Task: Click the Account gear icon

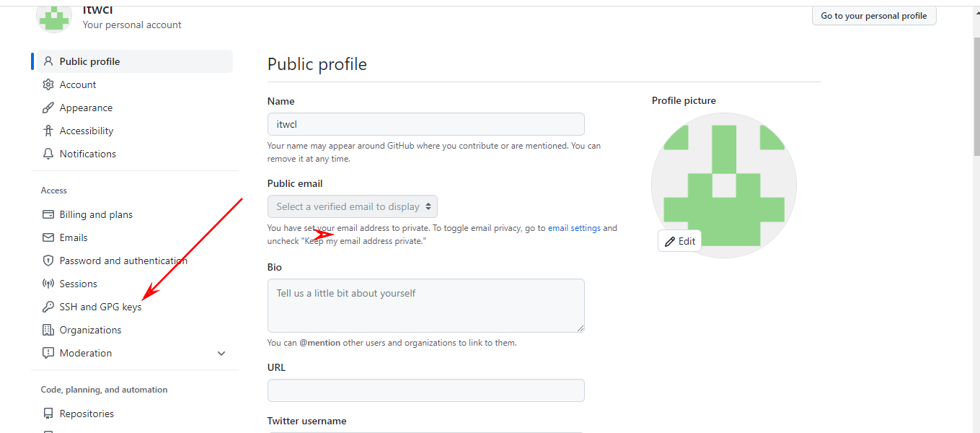Action: (x=48, y=84)
